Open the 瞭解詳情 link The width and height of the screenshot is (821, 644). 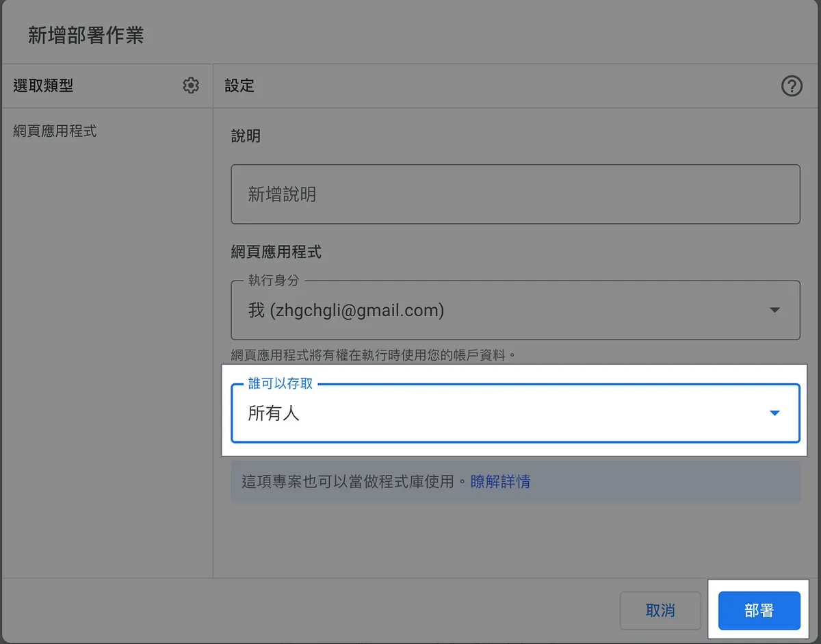coord(500,482)
